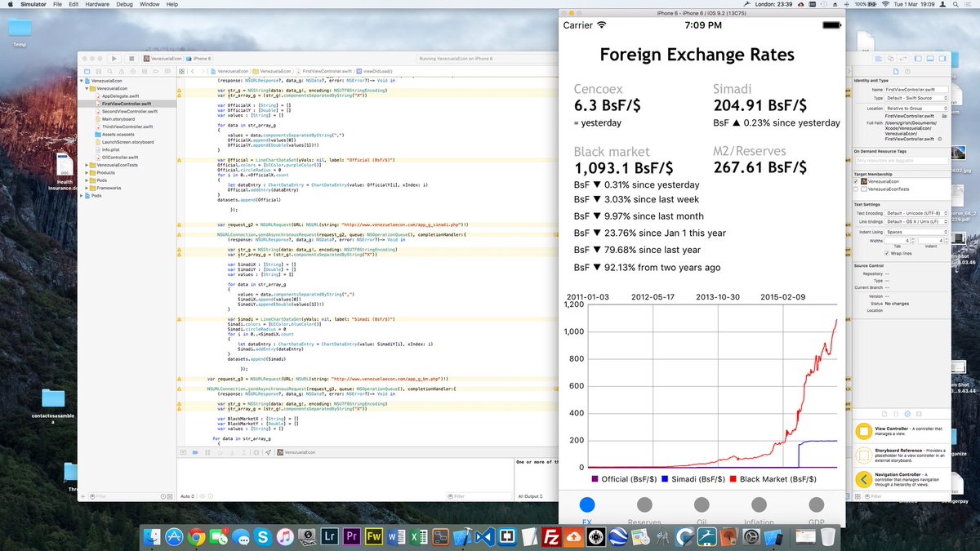This screenshot has width=980, height=551.
Task: Open the Trash in the Dock
Action: [827, 536]
